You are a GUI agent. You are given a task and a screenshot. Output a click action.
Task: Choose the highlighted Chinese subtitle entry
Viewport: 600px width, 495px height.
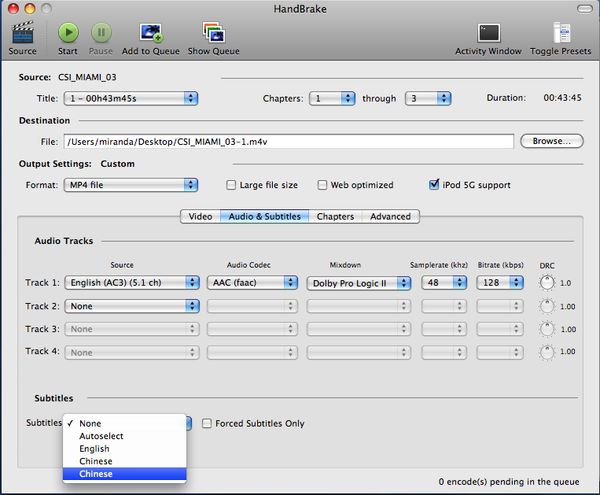pos(124,474)
